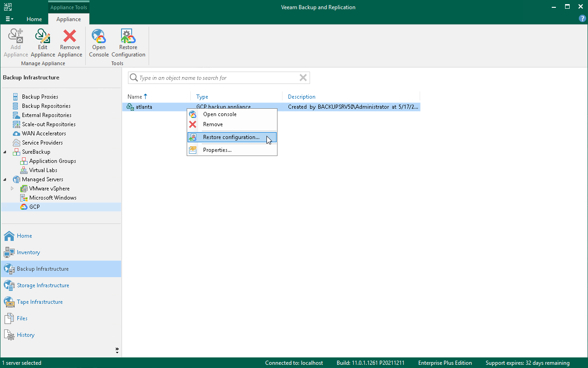Open the main hamburger menu dropdown
The image size is (588, 368).
[x=9, y=19]
